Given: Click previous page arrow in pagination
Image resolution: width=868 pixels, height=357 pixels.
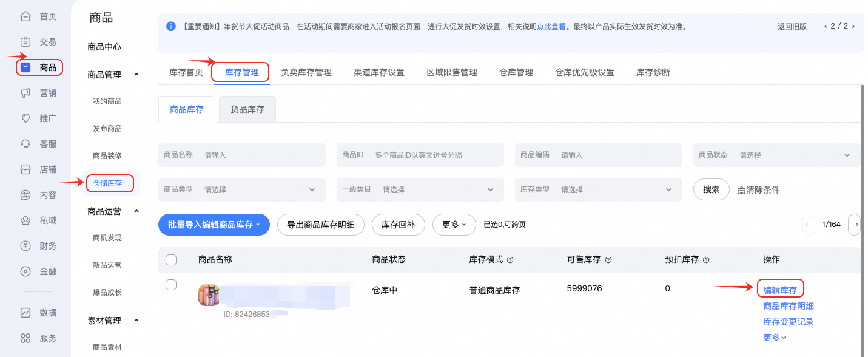Looking at the screenshot, I should coord(809,225).
